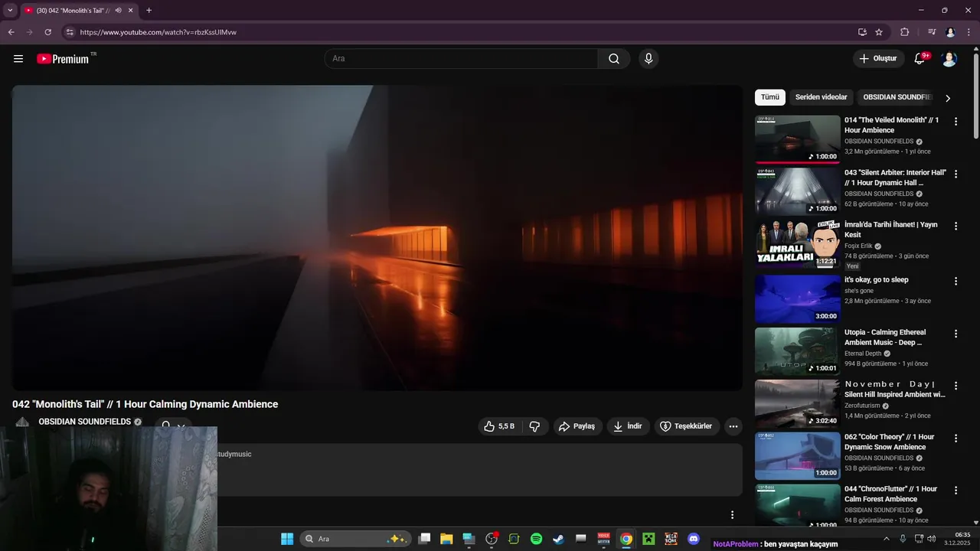Open Chrome three-dot menu
Image resolution: width=980 pixels, height=551 pixels.
[x=969, y=32]
